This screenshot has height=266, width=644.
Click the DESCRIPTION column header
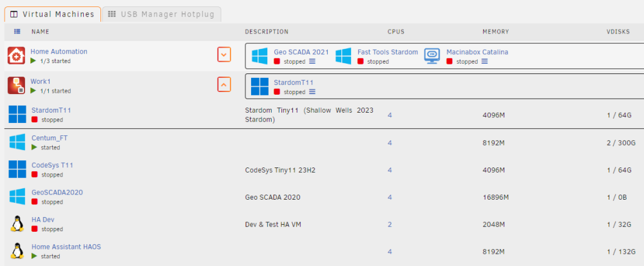267,32
